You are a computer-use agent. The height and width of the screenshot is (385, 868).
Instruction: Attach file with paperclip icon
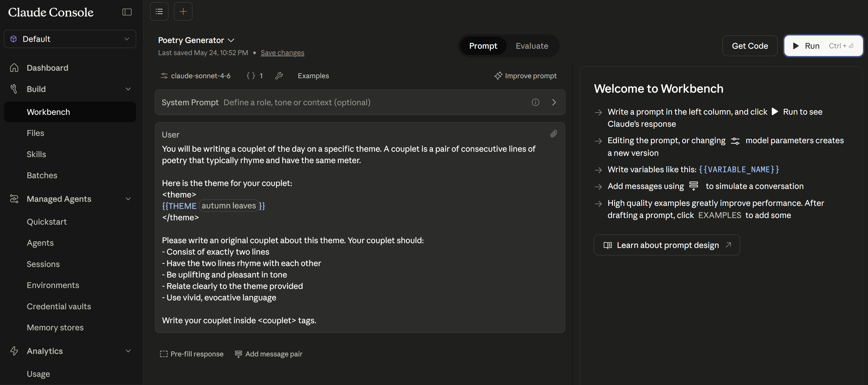[x=554, y=134]
